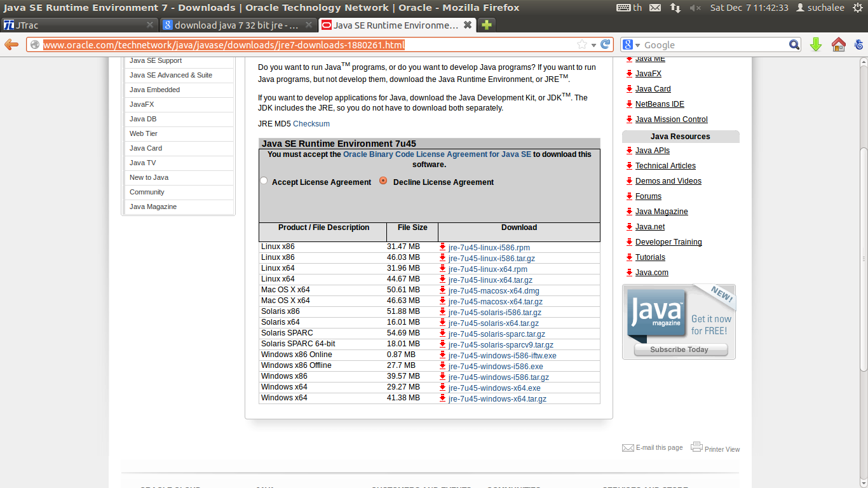Close the JTrac tab
The width and height of the screenshot is (868, 488).
click(150, 25)
